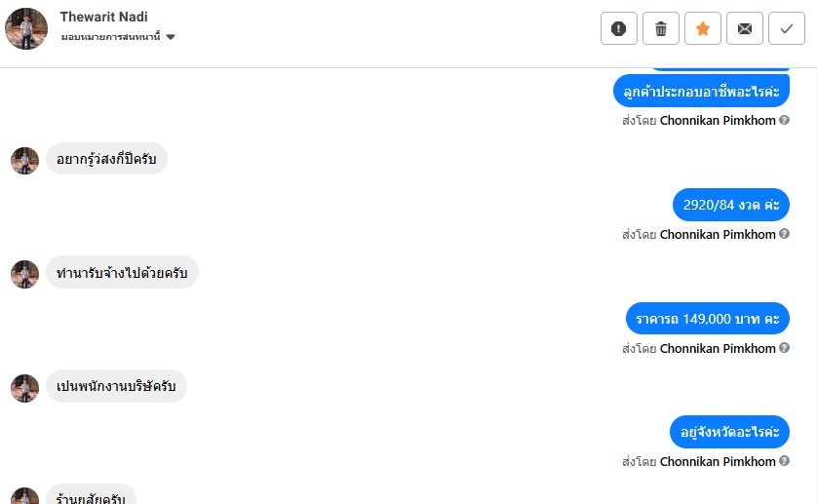Click Thewarit Nadi's header profile photo
The height and width of the screenshot is (504, 817).
click(x=26, y=29)
